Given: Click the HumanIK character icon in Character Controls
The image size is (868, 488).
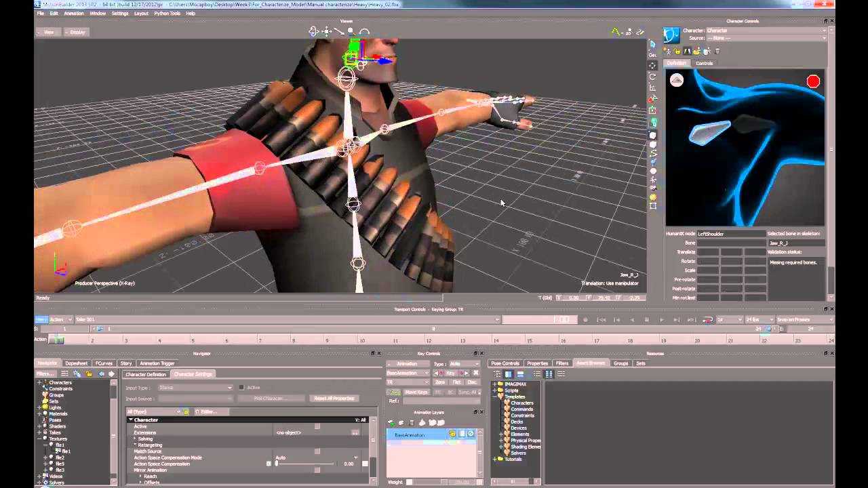Looking at the screenshot, I should pos(671,35).
